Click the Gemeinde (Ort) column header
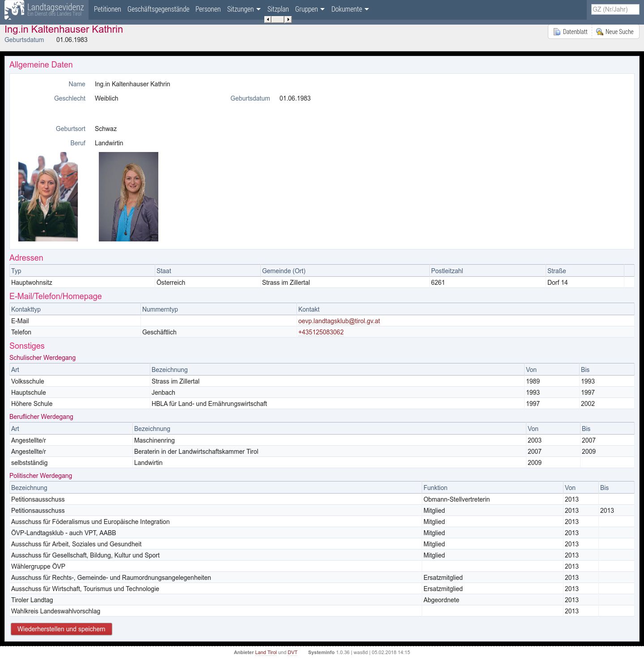 344,271
